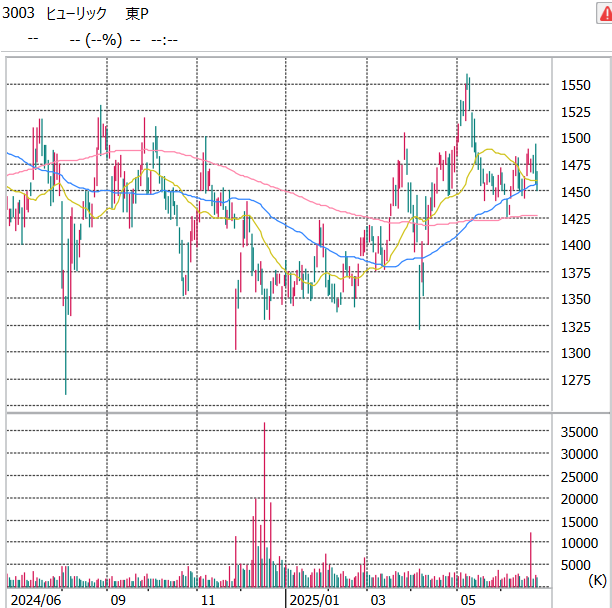The width and height of the screenshot is (612, 608).
Task: Click date axis label 03
Action: (377, 600)
